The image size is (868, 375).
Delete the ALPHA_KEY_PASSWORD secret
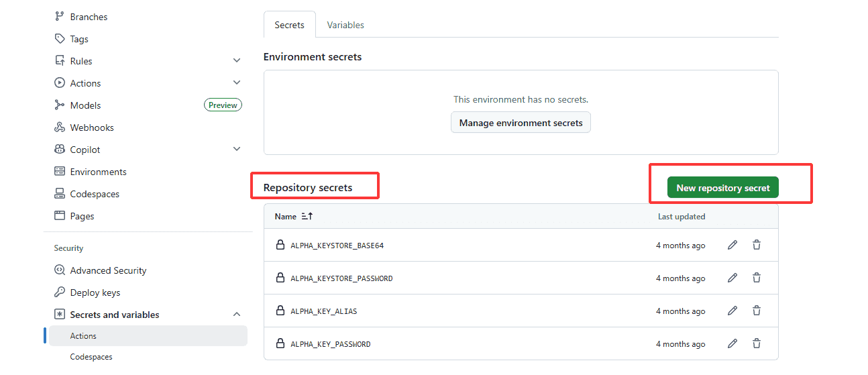[757, 344]
